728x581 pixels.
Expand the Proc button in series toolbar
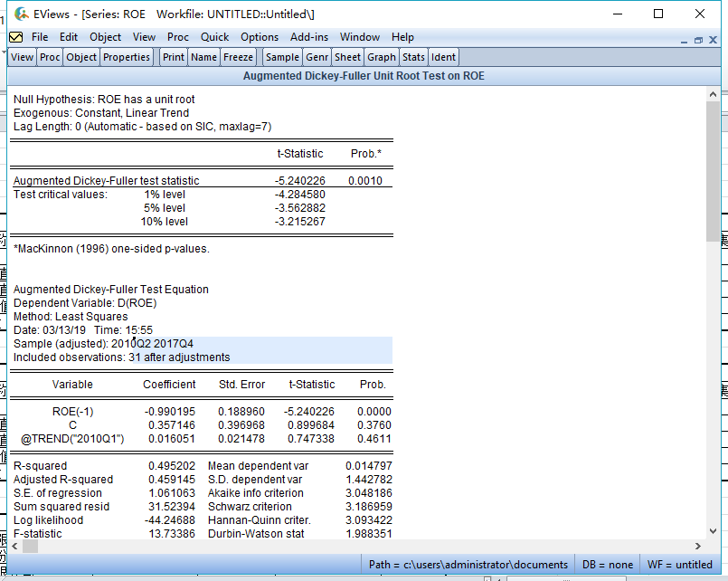(50, 57)
